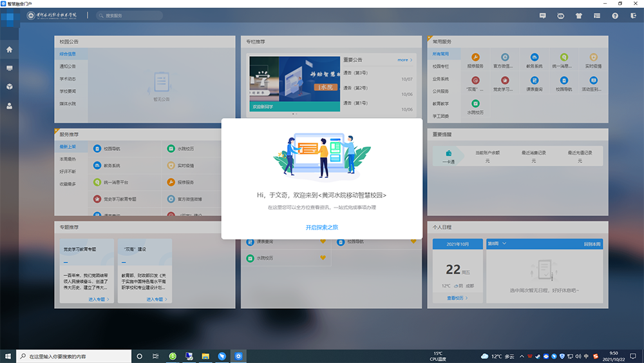Image resolution: width=644 pixels, height=363 pixels.
Task: Click the help question mark icon in header
Action: (x=615, y=15)
